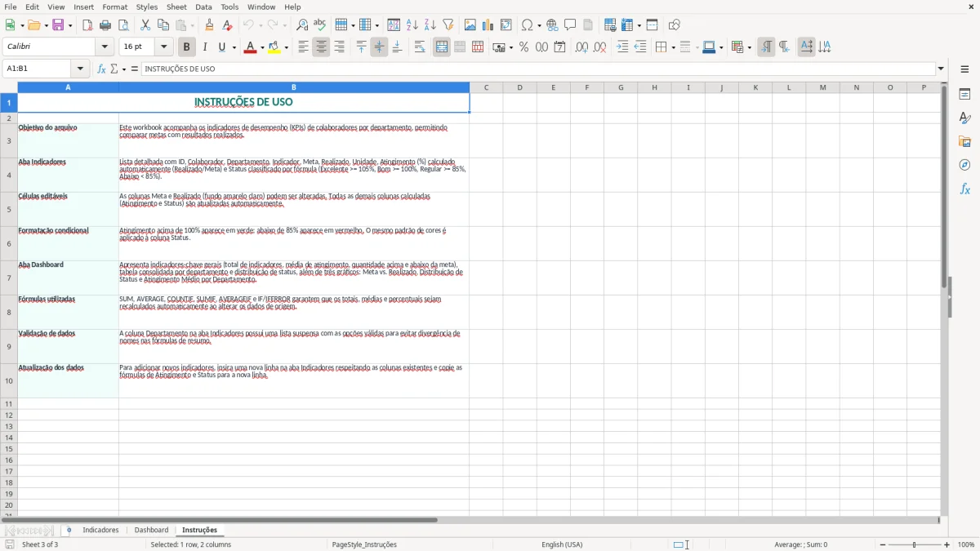Open Print Preview toggle
Image resolution: width=980 pixels, height=551 pixels.
(123, 25)
